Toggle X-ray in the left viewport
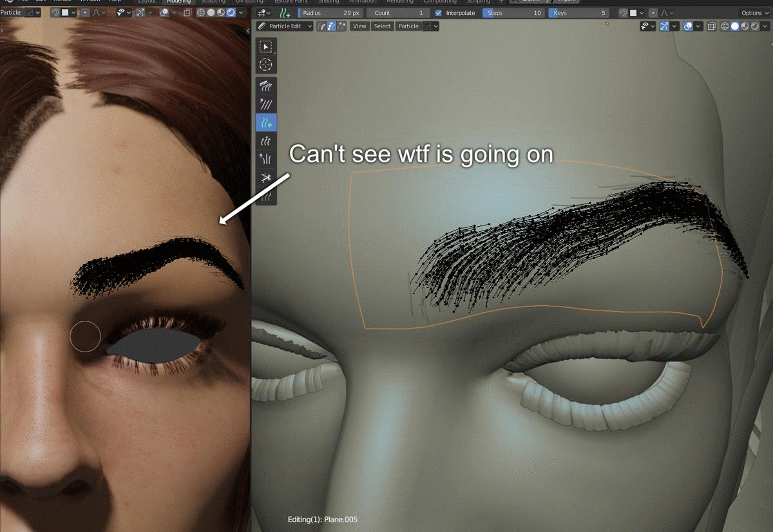The width and height of the screenshot is (773, 532). [x=187, y=12]
